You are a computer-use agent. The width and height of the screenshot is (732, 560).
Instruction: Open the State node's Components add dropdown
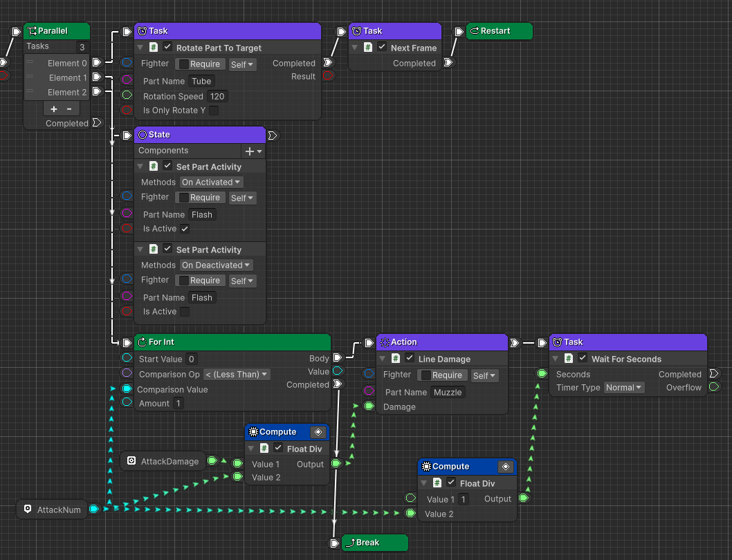(253, 151)
